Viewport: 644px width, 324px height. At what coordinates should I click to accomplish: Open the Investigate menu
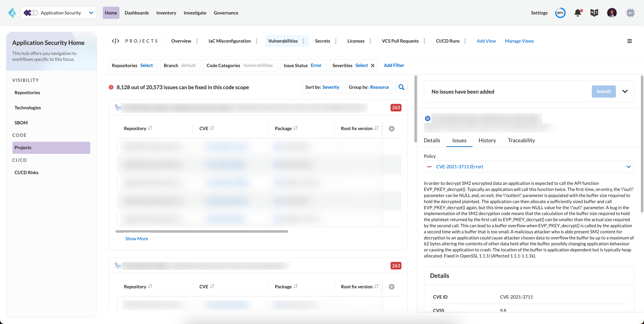click(x=195, y=13)
